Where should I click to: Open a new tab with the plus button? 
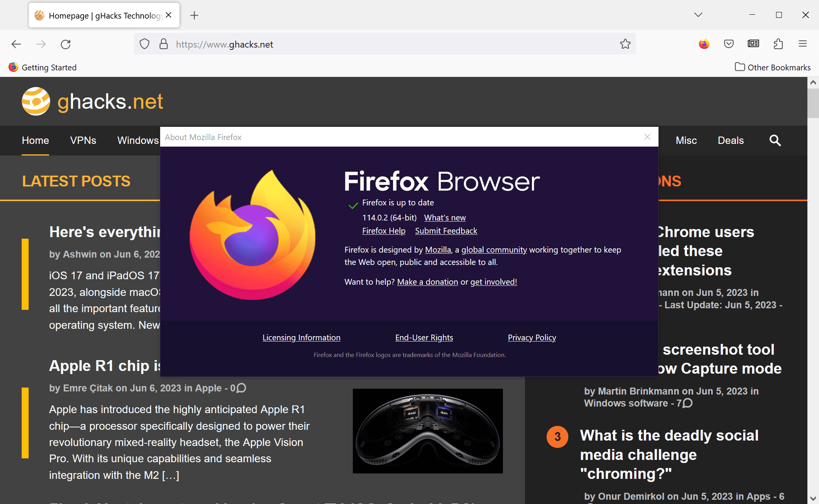[x=194, y=15]
